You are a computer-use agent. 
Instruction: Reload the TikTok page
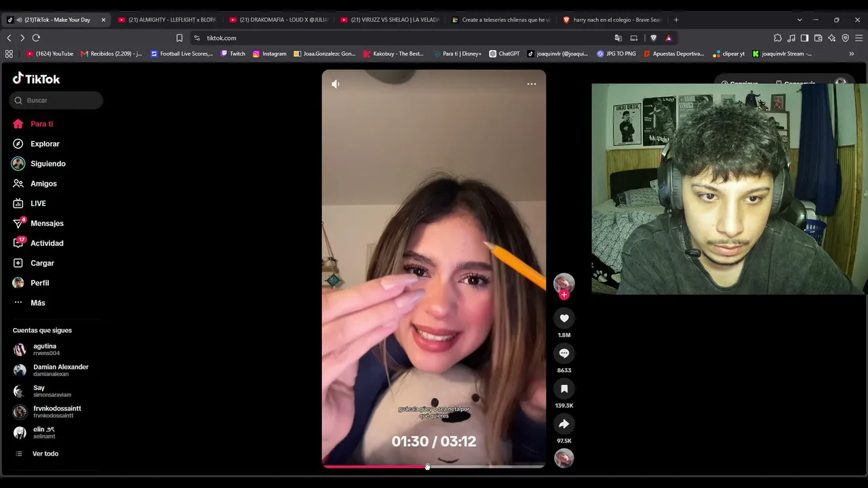click(x=36, y=38)
